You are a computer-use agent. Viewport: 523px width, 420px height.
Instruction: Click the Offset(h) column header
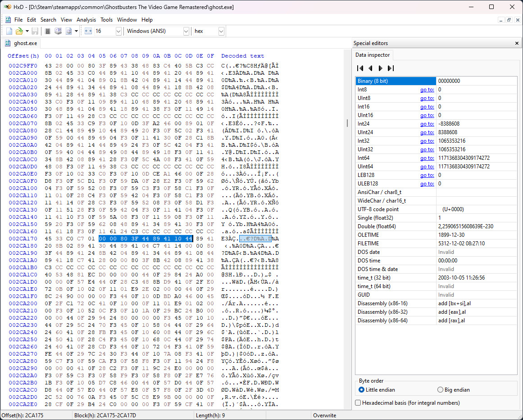click(23, 56)
